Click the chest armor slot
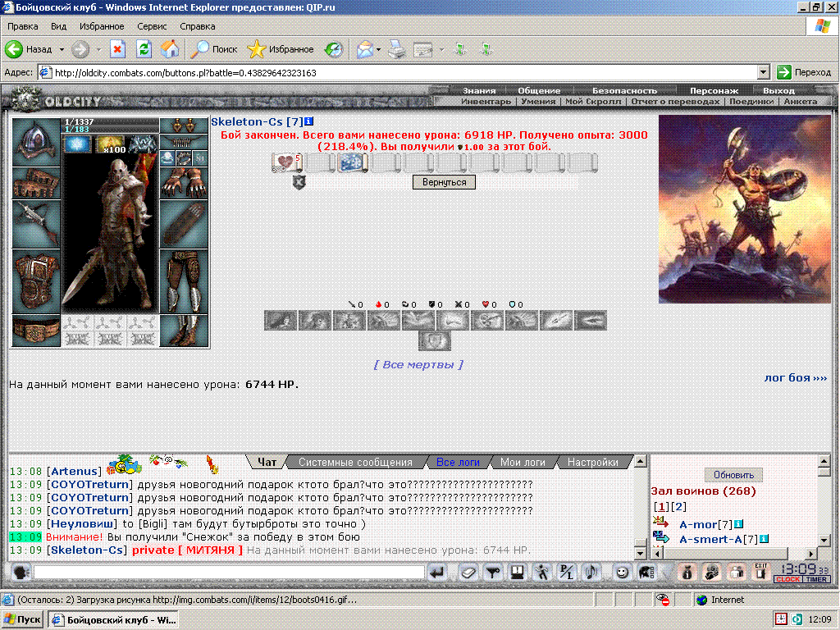This screenshot has width=840, height=630. [x=36, y=281]
